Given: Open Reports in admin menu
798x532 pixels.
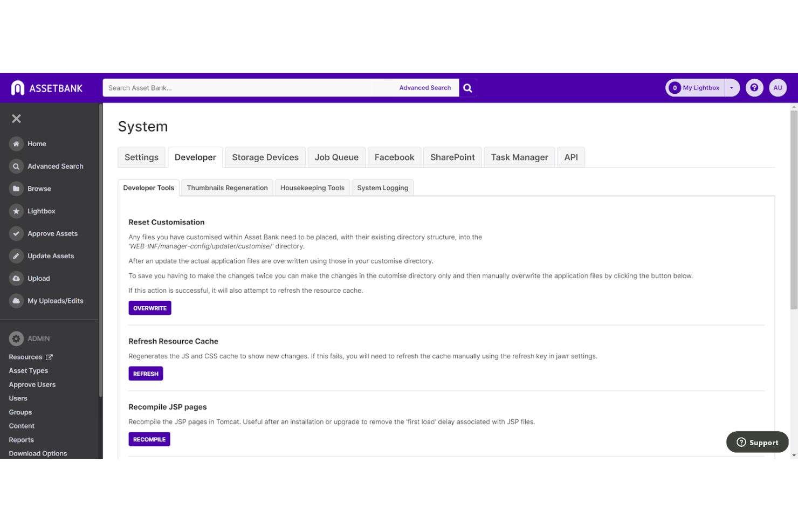Looking at the screenshot, I should [x=22, y=440].
